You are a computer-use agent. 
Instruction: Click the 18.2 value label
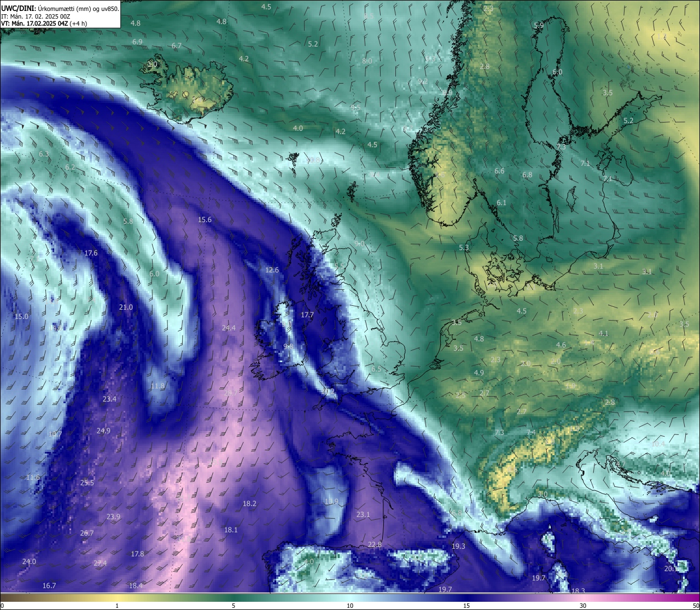coord(249,504)
